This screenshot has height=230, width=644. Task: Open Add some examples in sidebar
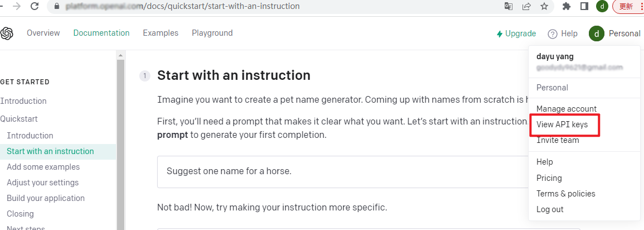(43, 166)
